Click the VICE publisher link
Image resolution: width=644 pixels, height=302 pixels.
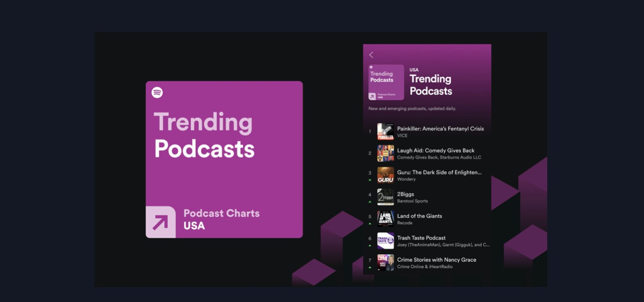pyautogui.click(x=402, y=136)
